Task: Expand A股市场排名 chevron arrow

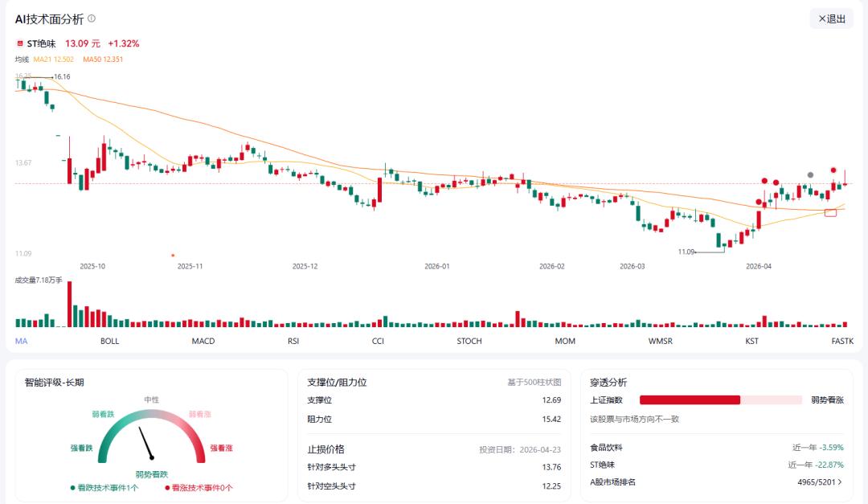Action: coord(840,482)
